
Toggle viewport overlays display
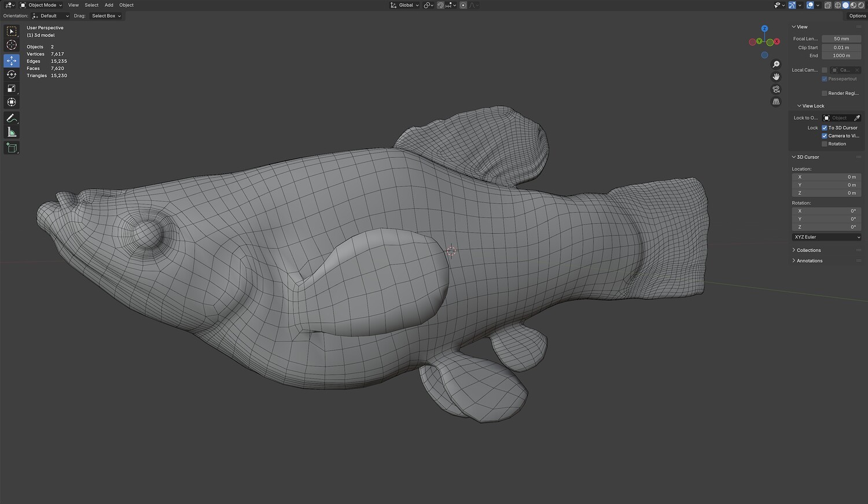click(x=810, y=5)
